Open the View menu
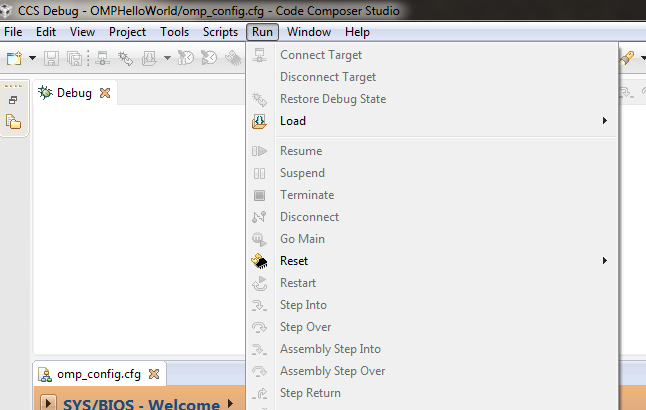The width and height of the screenshot is (646, 410). coord(82,32)
